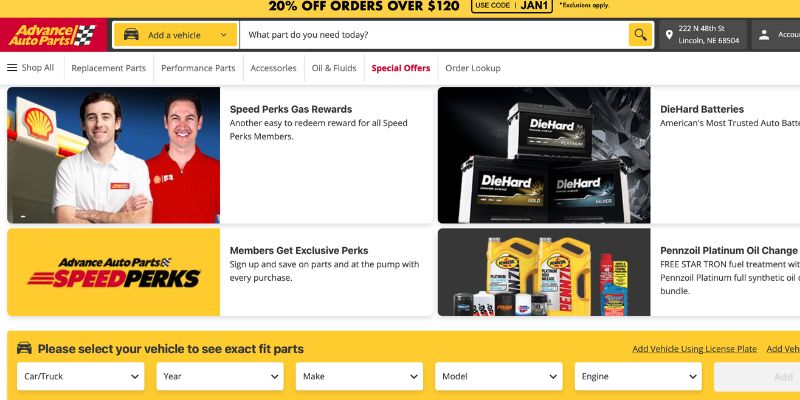Click the part search input field
The width and height of the screenshot is (800, 400).
point(434,35)
